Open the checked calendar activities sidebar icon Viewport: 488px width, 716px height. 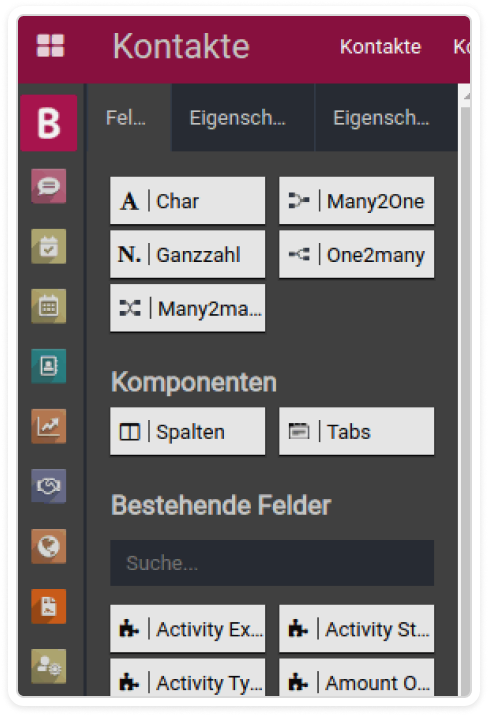(x=49, y=247)
